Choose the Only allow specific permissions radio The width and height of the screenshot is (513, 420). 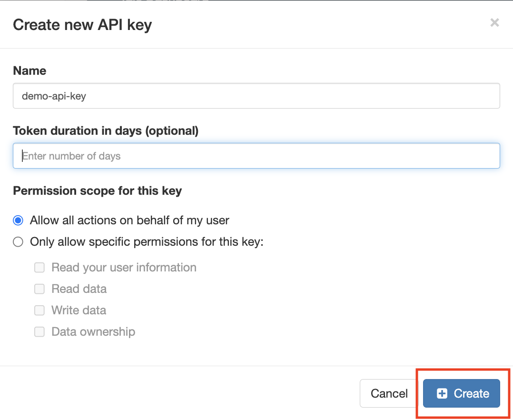(18, 242)
